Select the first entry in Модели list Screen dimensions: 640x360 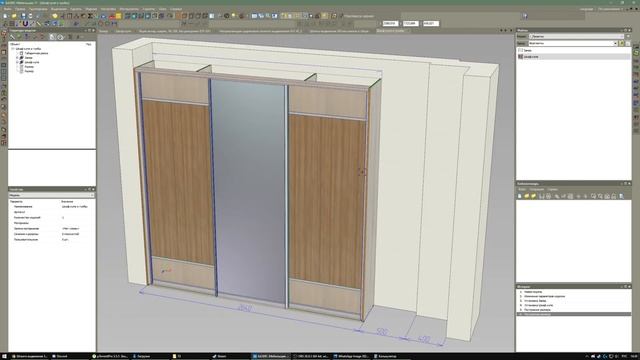coord(573,50)
